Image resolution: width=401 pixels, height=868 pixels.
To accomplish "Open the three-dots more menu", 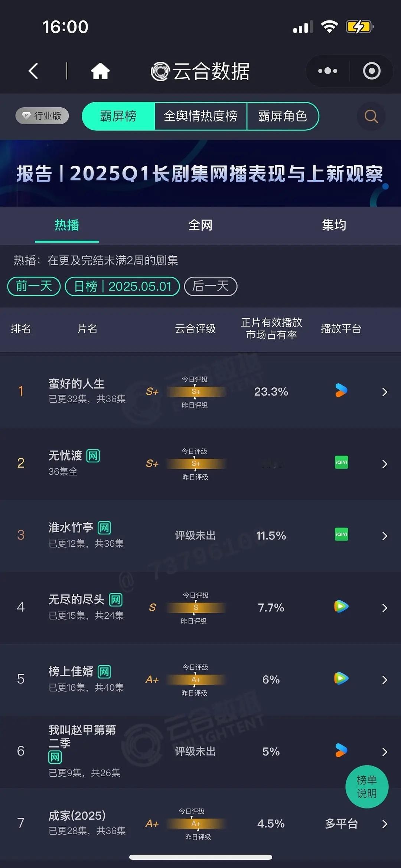I will point(327,71).
